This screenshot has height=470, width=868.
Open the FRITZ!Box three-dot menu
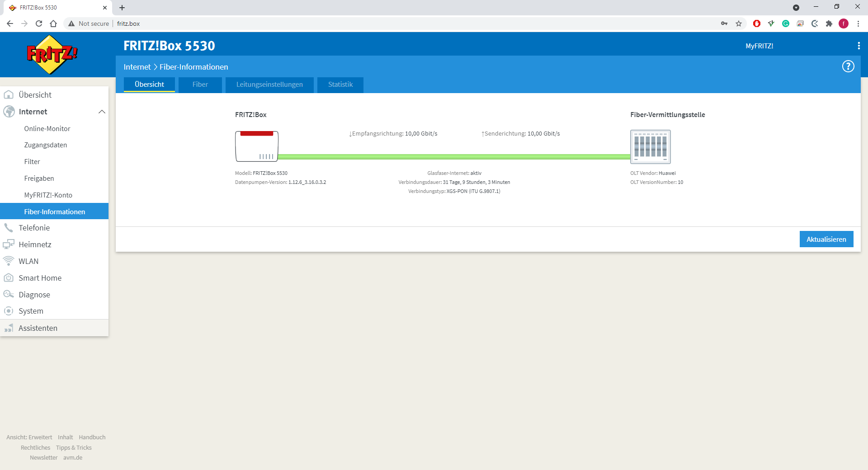(x=859, y=46)
